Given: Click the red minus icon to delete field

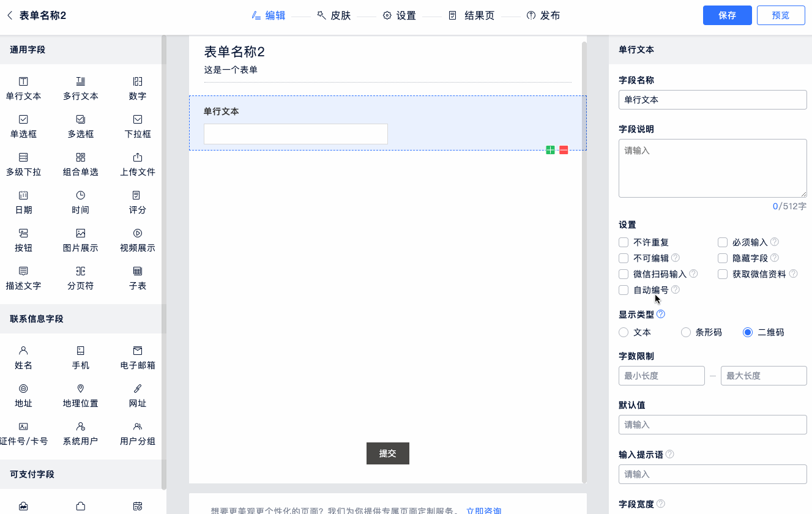Looking at the screenshot, I should 564,150.
